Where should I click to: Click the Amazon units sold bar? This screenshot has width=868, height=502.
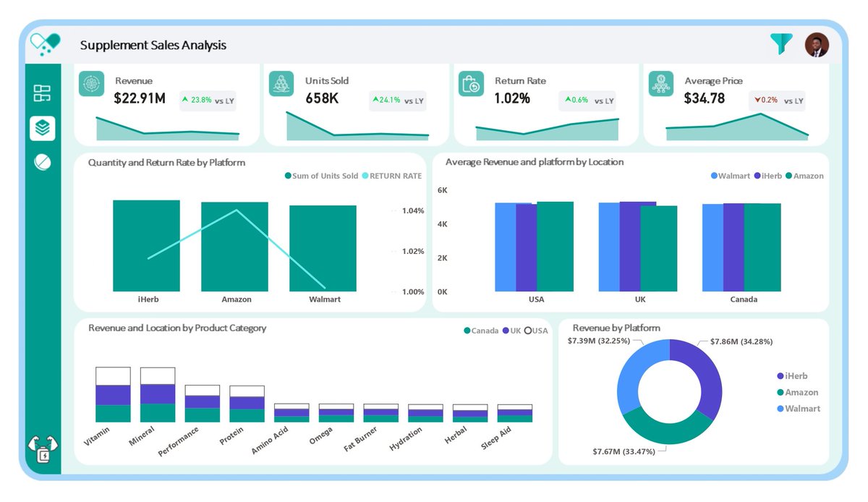tap(234, 246)
